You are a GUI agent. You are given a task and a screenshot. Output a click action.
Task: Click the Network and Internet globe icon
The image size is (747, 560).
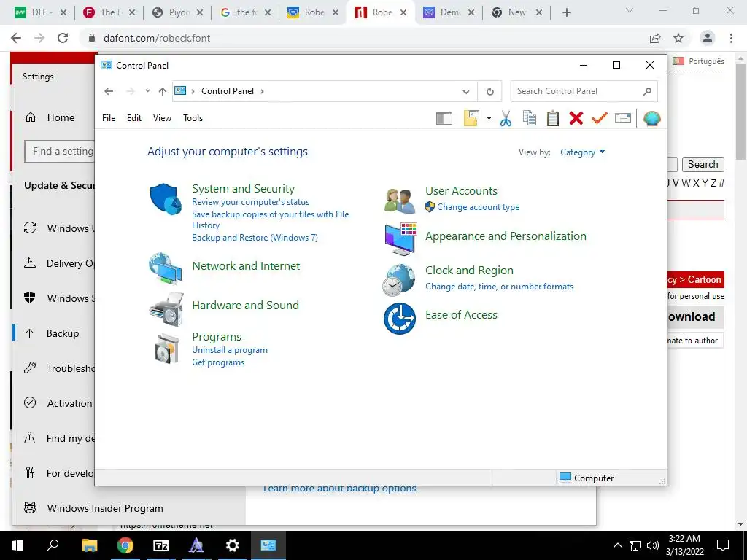[166, 268]
